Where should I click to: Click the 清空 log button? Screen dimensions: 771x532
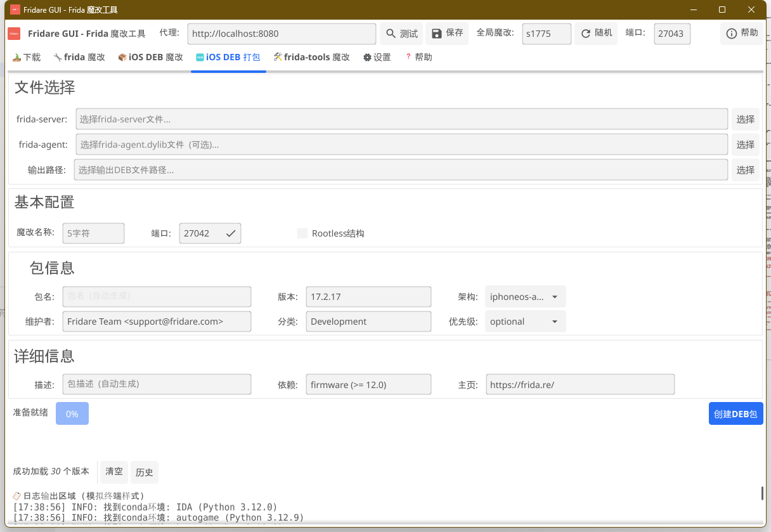114,472
